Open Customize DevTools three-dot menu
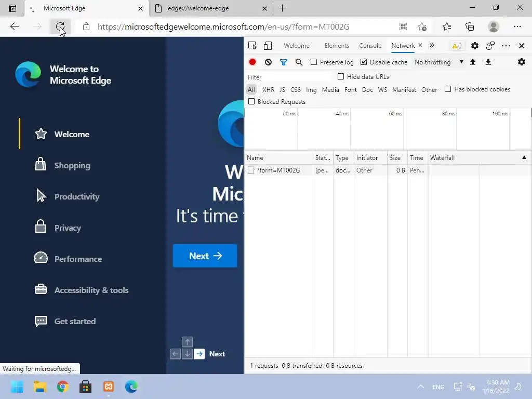 pos(506,46)
